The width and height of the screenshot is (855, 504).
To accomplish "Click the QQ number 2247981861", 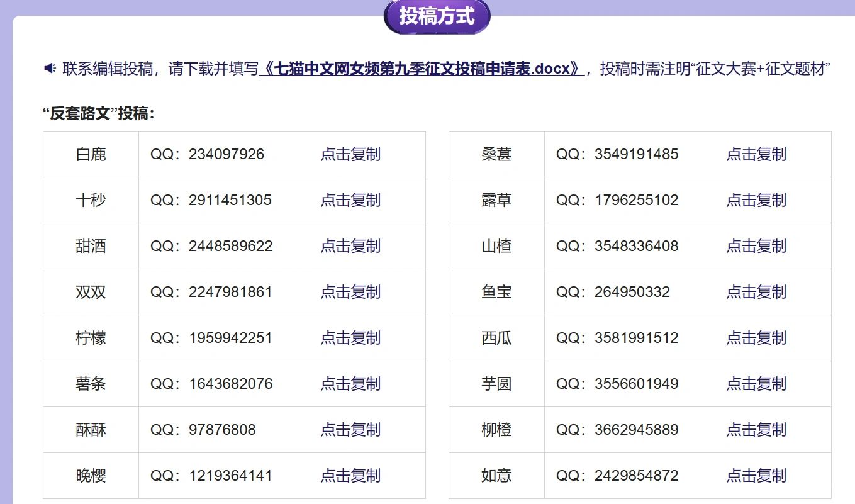I will pyautogui.click(x=230, y=292).
